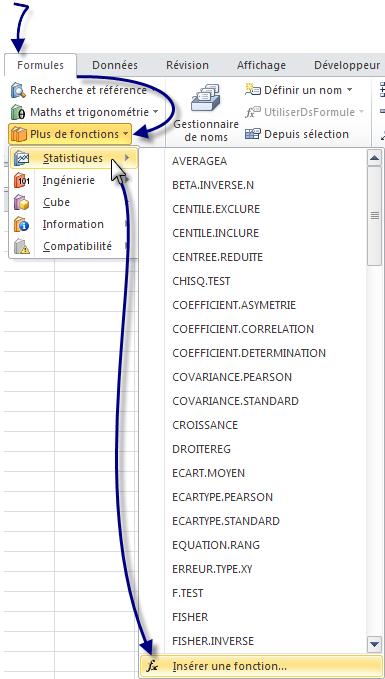
Task: Open the Gestionnaire de noms button
Action: (x=206, y=113)
